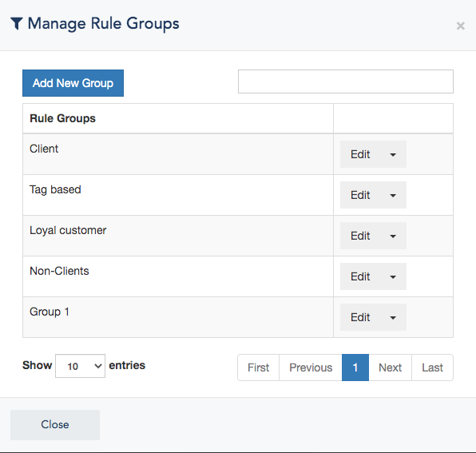Viewport: 476px width, 453px height.
Task: Edit the Client rule group
Action: point(360,154)
